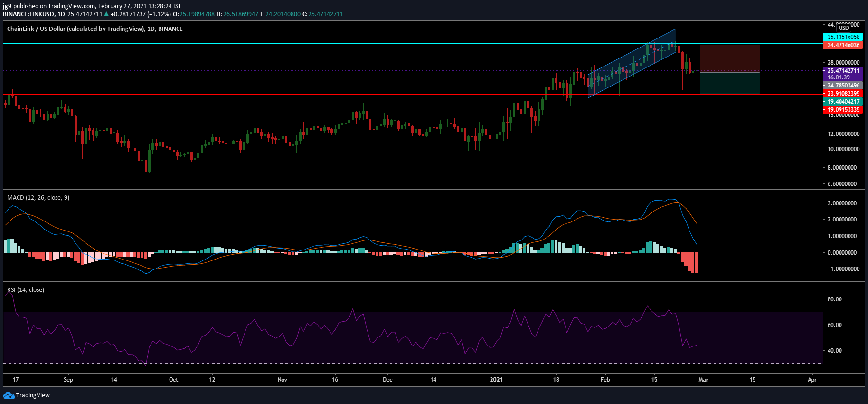The height and width of the screenshot is (404, 868).
Task: Click the L:24.20140800 low value in the header
Action: pos(280,14)
